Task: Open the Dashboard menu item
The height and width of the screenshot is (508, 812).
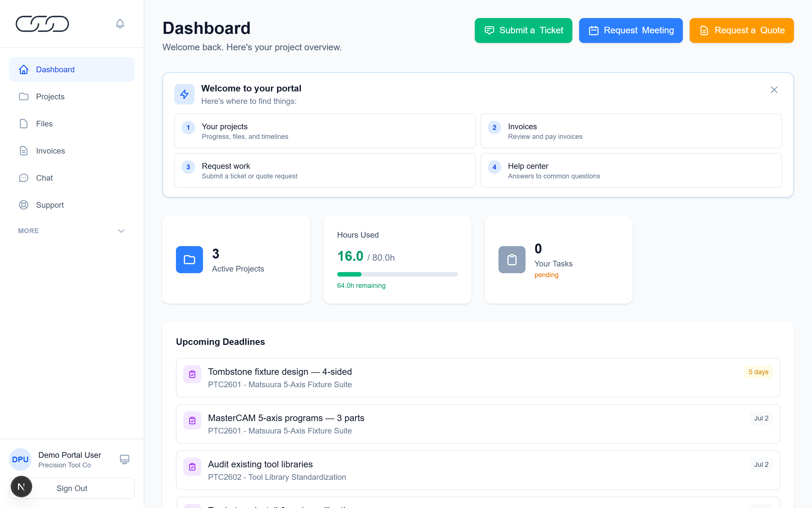Action: coord(72,69)
